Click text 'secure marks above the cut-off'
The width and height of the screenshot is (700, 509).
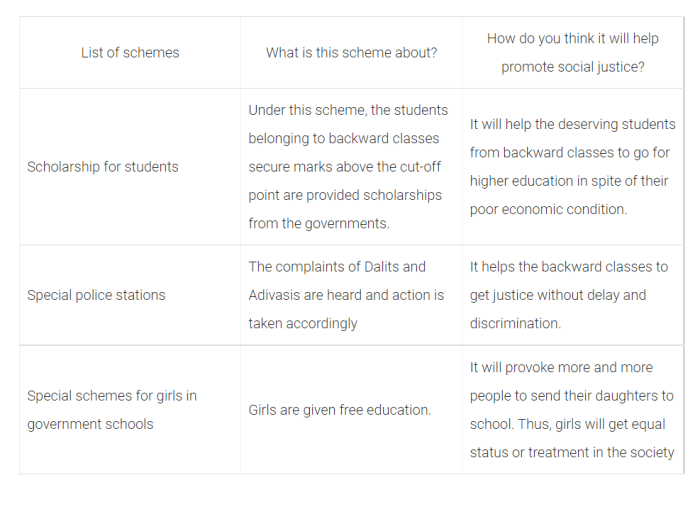point(344,167)
